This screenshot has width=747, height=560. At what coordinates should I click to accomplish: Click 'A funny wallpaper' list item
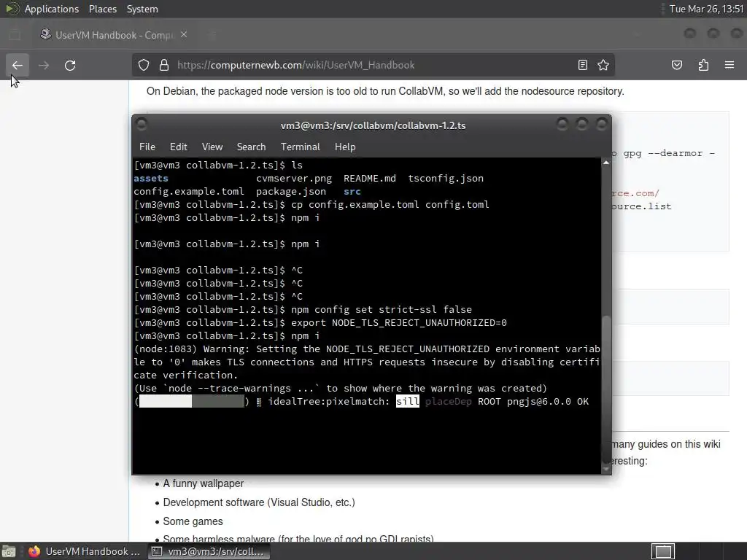204,483
